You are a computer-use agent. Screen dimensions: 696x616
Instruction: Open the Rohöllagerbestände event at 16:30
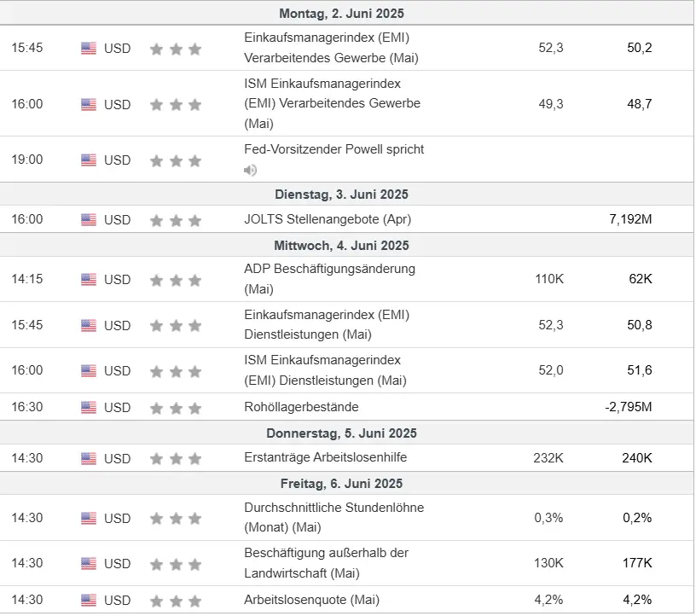tap(301, 407)
